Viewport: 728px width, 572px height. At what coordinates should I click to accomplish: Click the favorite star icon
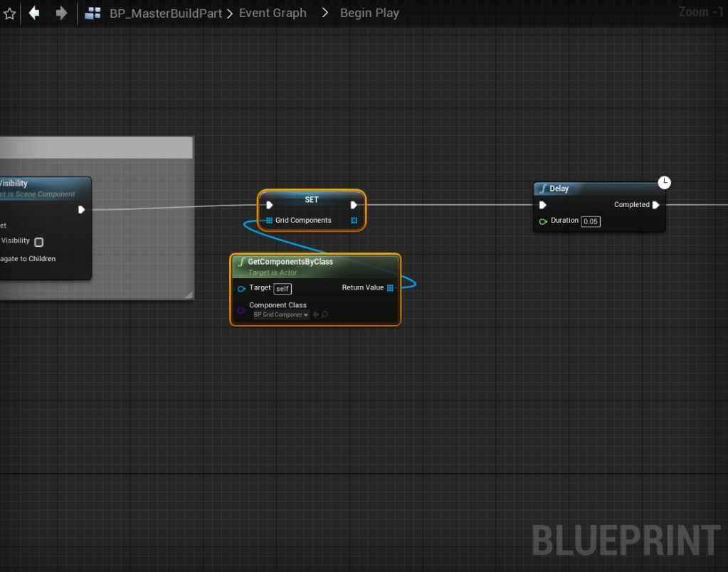9,14
